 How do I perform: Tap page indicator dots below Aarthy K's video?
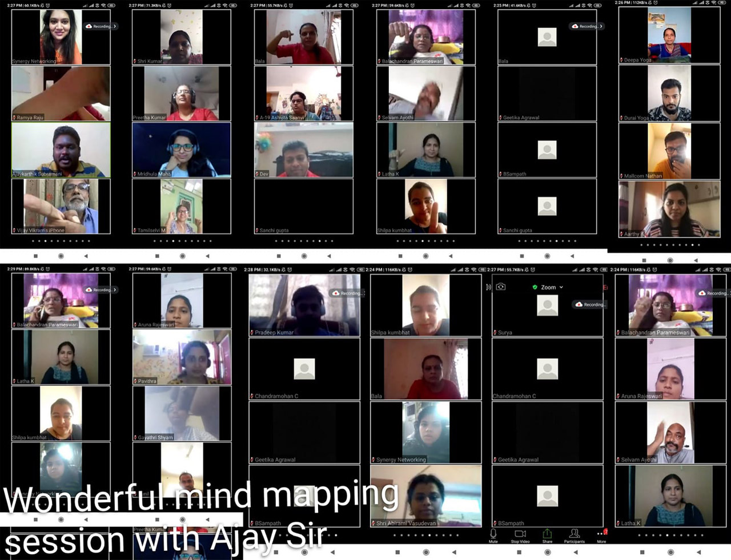pos(669,245)
